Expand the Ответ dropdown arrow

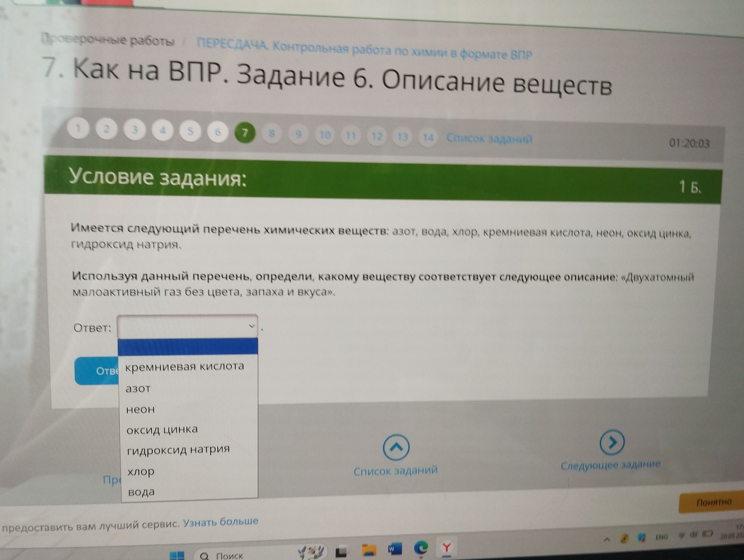(252, 326)
